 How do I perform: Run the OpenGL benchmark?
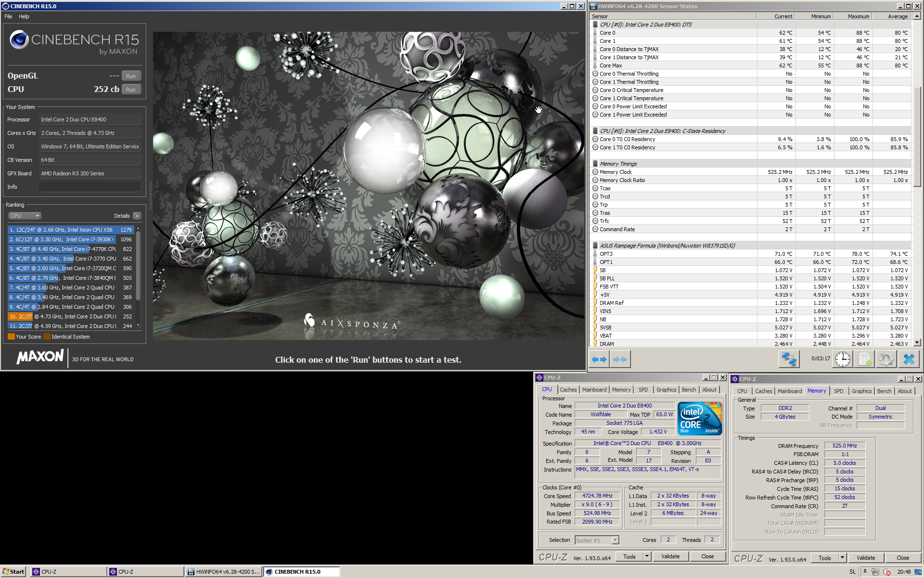131,76
